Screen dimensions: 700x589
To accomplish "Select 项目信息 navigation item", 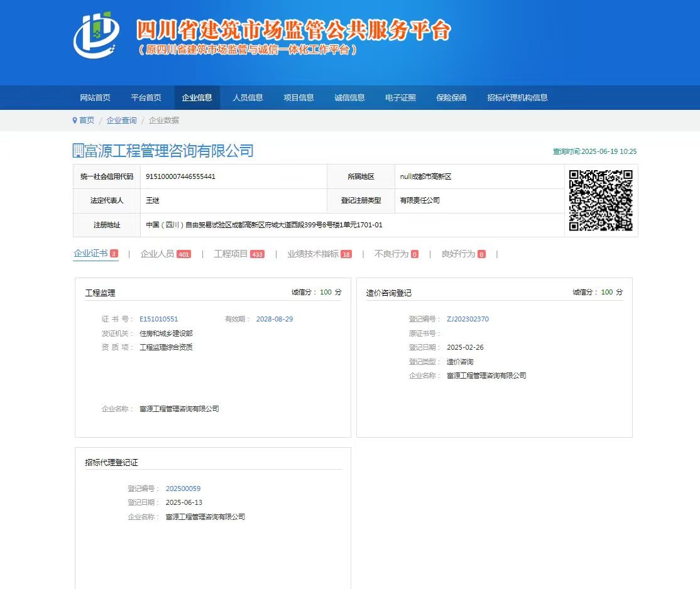I will click(x=298, y=97).
